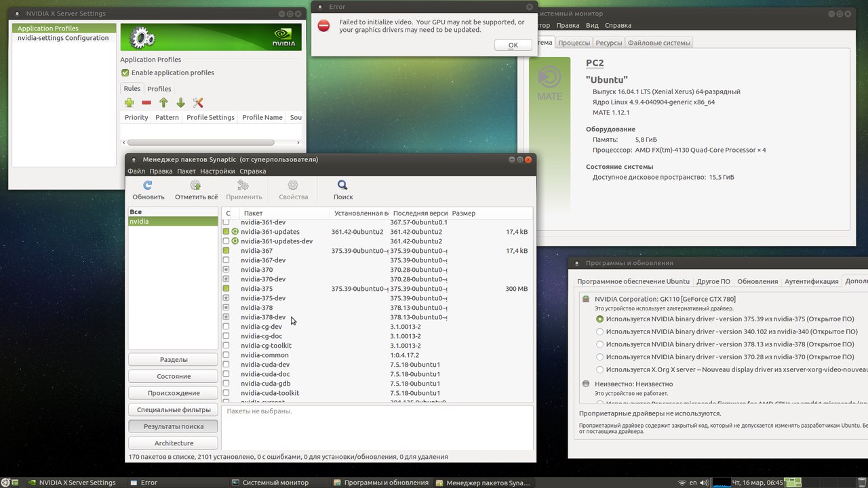Select NVIDIA driver 375.39 from nvidia-375
This screenshot has height=488, width=868.
pyautogui.click(x=599, y=319)
